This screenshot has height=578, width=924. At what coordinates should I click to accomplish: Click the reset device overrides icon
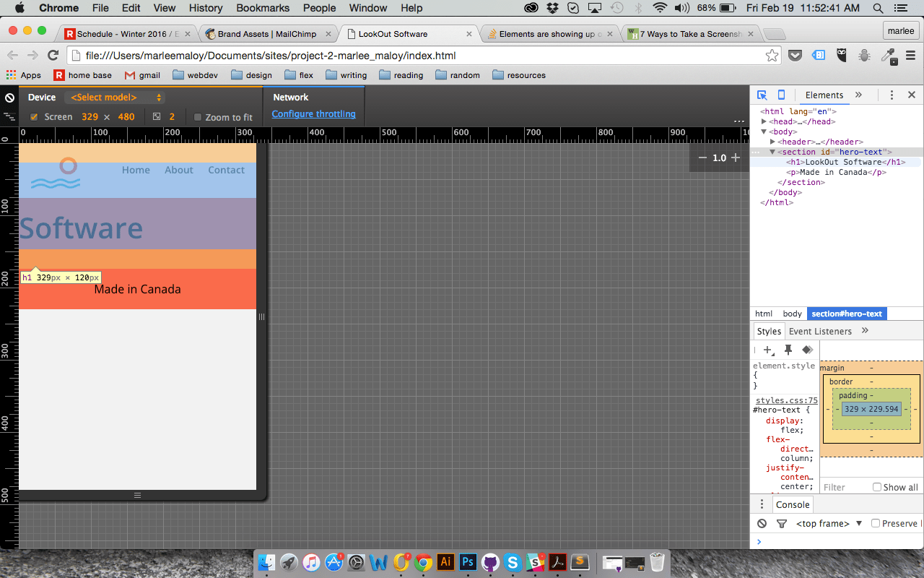[9, 98]
